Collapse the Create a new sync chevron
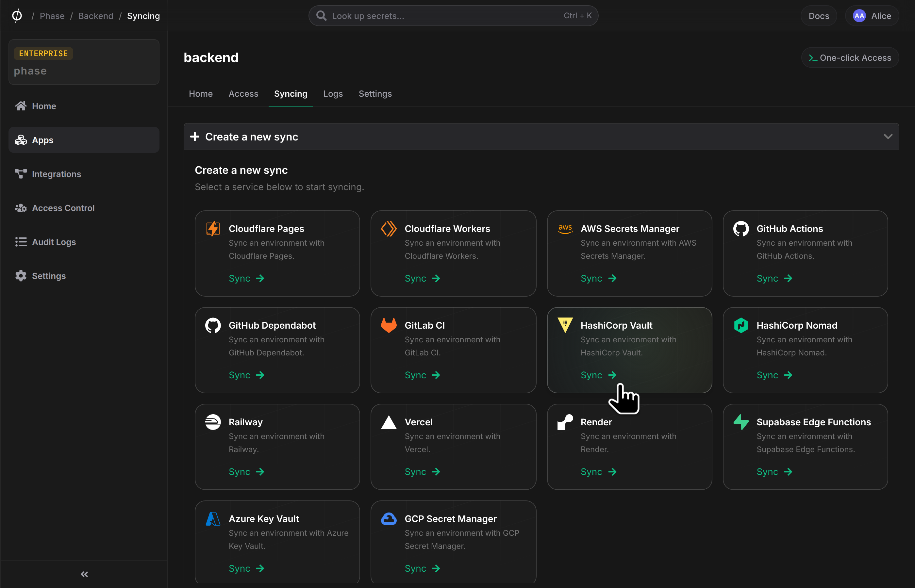Image resolution: width=915 pixels, height=588 pixels. click(x=888, y=136)
